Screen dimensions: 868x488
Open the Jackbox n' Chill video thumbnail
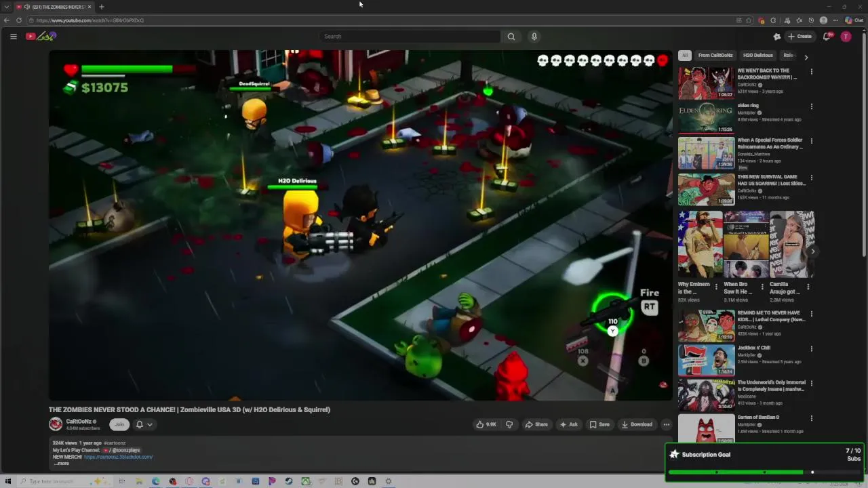click(x=706, y=360)
